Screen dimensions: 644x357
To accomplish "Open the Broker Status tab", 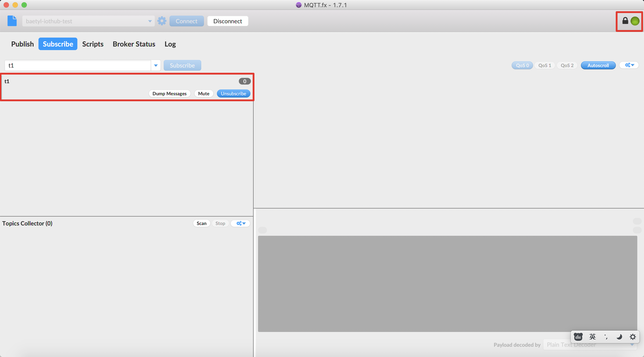I will pyautogui.click(x=134, y=44).
